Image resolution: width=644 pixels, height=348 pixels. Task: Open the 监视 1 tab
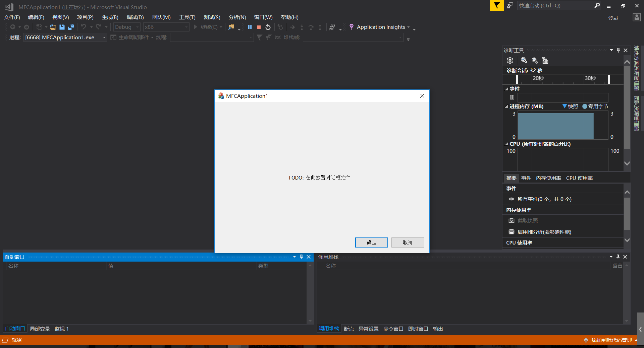coord(62,329)
